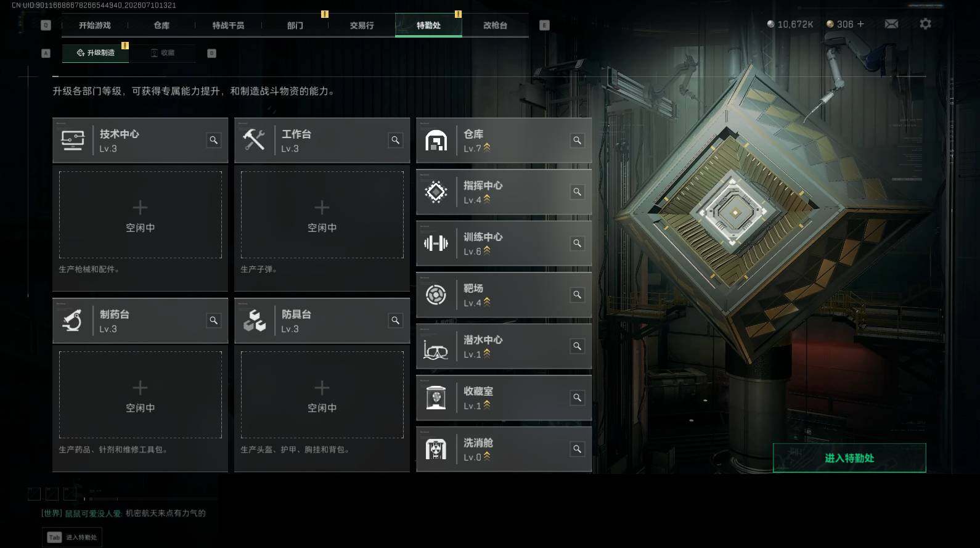
Task: Click the 训练中心 dumbbell icon
Action: pos(436,243)
